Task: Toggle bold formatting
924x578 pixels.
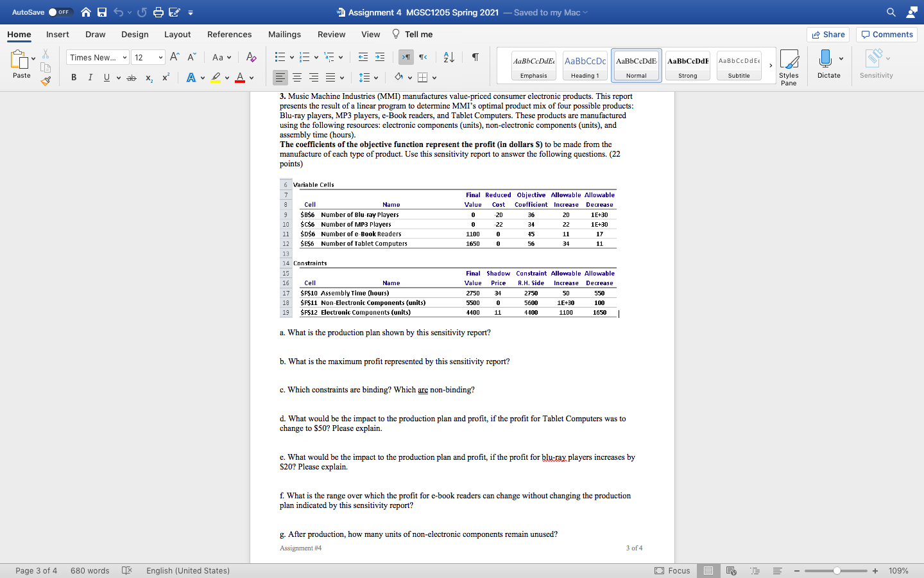Action: (x=73, y=77)
